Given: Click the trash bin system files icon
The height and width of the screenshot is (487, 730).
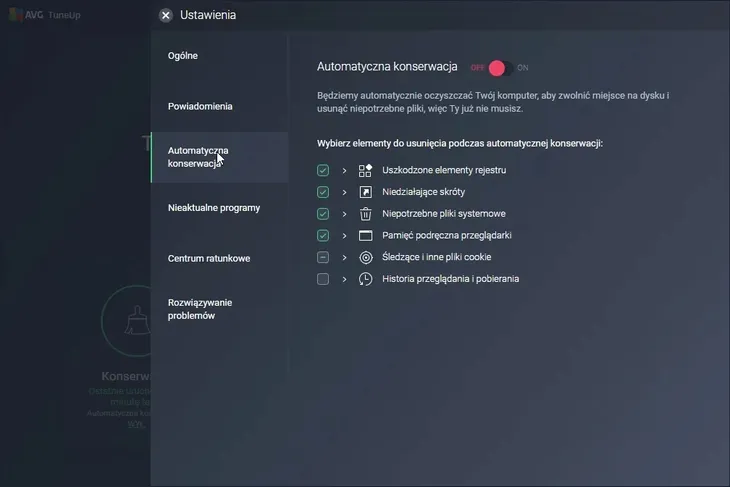Looking at the screenshot, I should click(x=365, y=214).
